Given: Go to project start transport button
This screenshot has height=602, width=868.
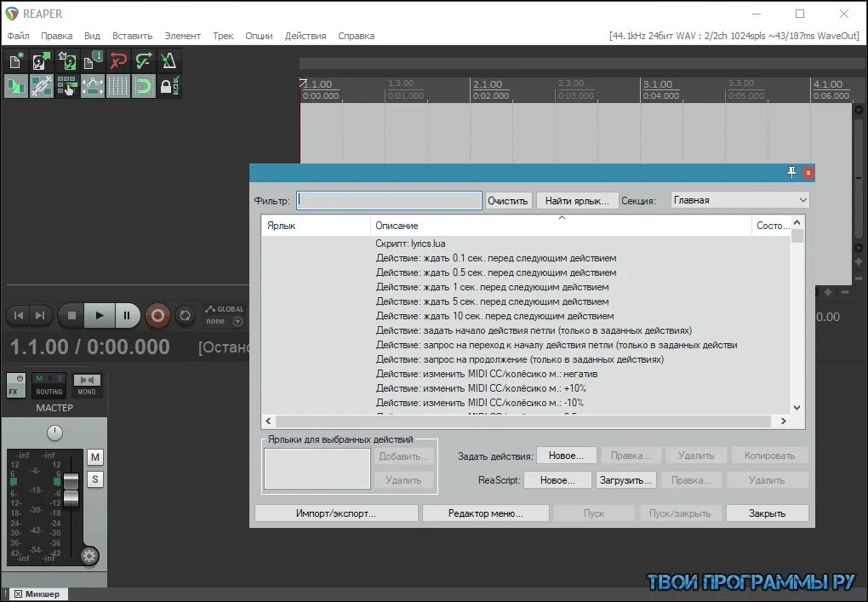Looking at the screenshot, I should click(x=18, y=316).
